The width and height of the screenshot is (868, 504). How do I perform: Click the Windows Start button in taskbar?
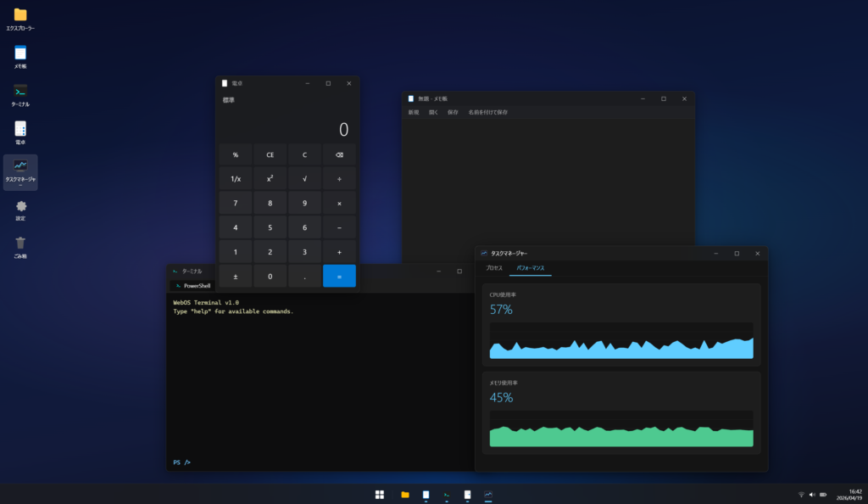[x=380, y=495]
